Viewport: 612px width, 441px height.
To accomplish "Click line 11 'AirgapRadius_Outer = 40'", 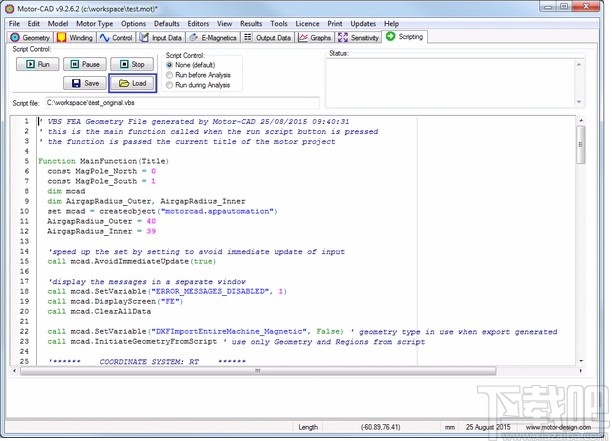I will tap(101, 221).
